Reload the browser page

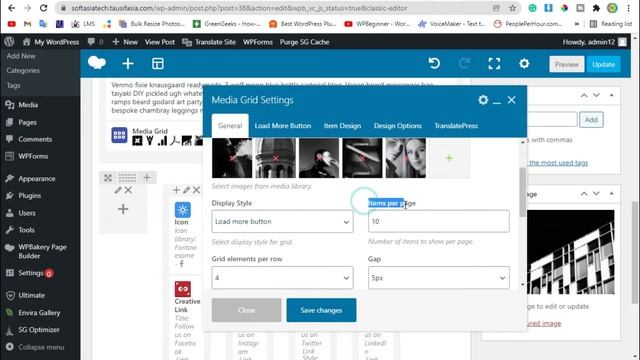click(43, 8)
